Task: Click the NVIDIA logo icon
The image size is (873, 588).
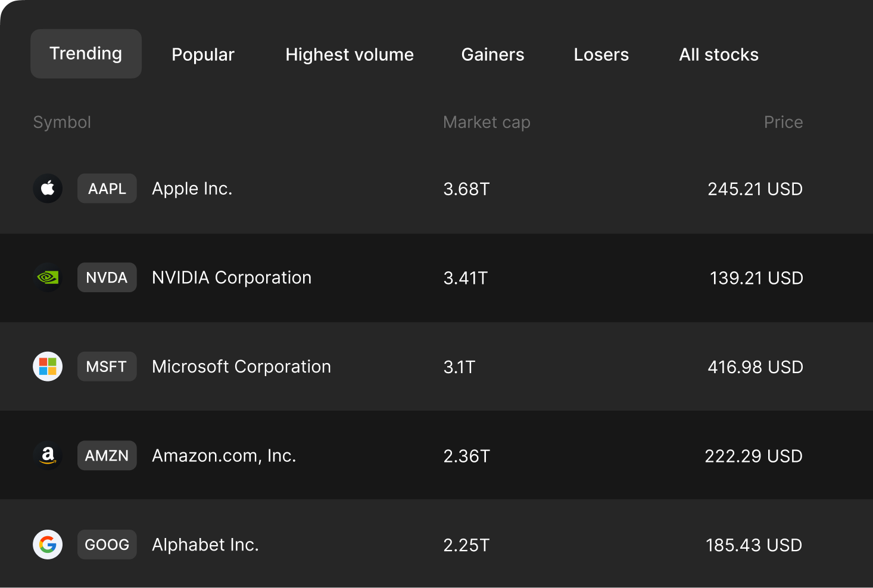Action: (x=48, y=277)
